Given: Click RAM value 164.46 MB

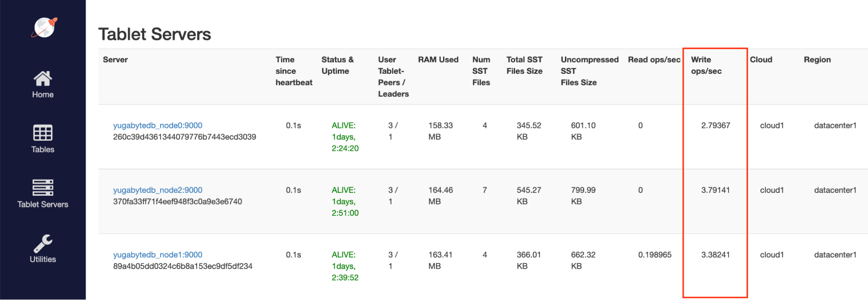Looking at the screenshot, I should (x=440, y=196).
